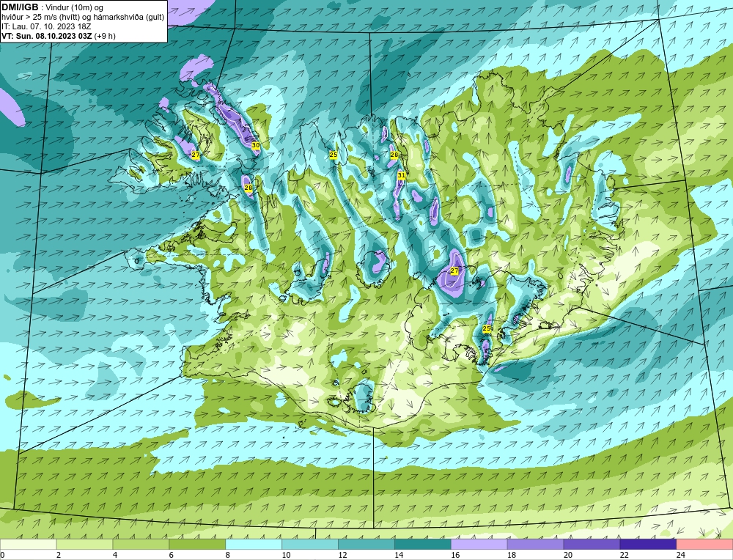This screenshot has height=560, width=733.
Task: Click the 'VT: Sun. 08.10.2023 03Z' valid-time line
Action: pyautogui.click(x=59, y=35)
